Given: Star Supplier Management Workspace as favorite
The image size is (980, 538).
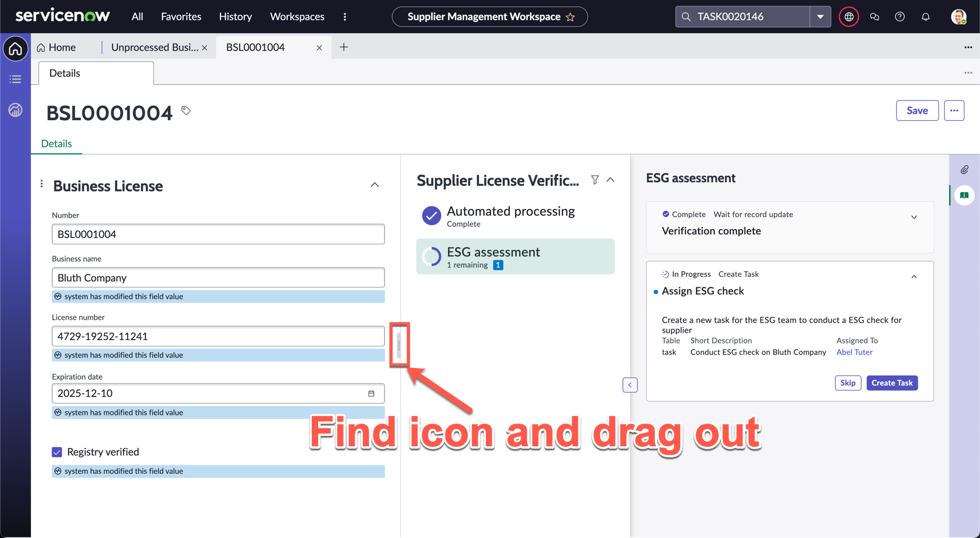Looking at the screenshot, I should pos(570,17).
